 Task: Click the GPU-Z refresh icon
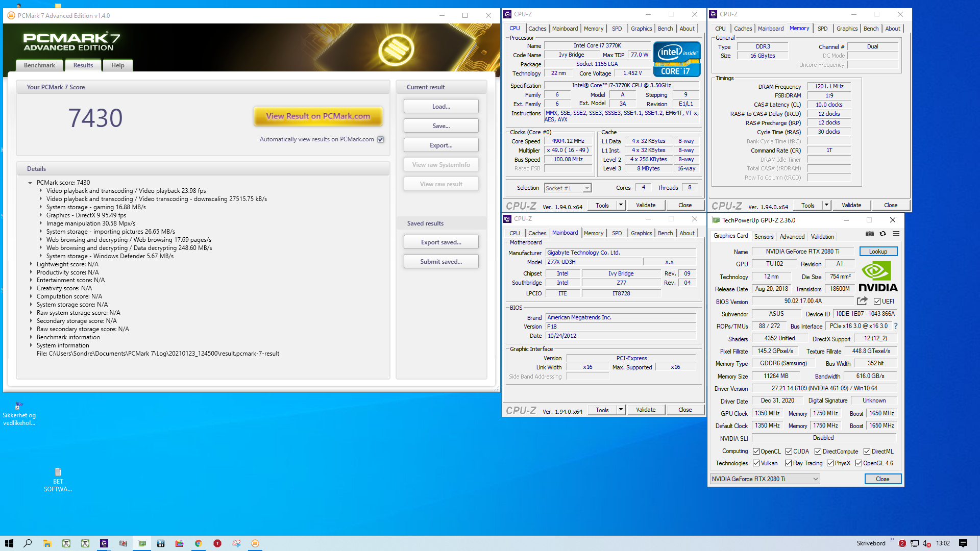pos(883,234)
